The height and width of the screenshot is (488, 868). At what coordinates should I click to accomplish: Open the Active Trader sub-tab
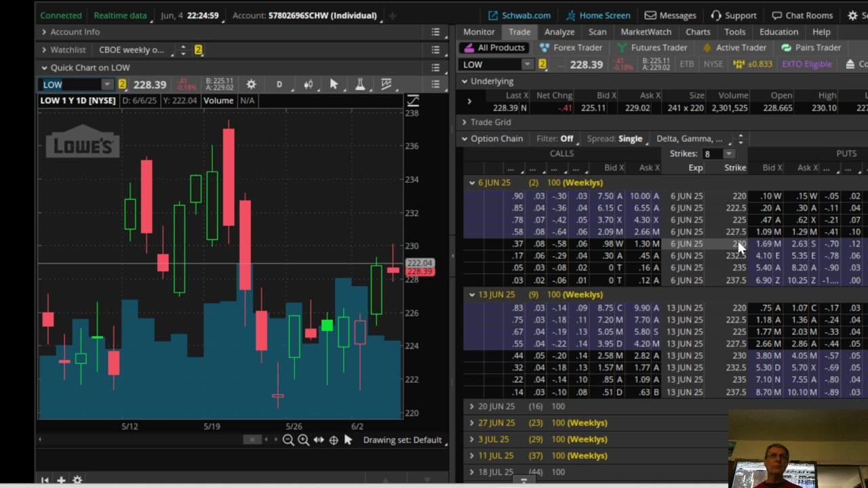pyautogui.click(x=734, y=47)
